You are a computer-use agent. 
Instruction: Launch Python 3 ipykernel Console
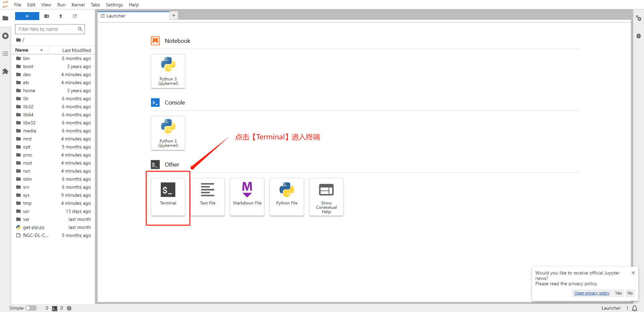click(x=168, y=133)
